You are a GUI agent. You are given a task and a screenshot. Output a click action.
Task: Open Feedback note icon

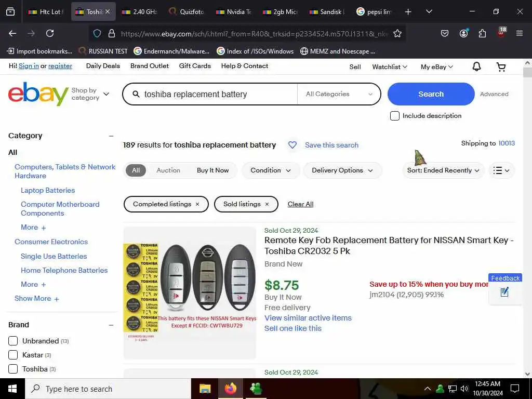(x=505, y=292)
